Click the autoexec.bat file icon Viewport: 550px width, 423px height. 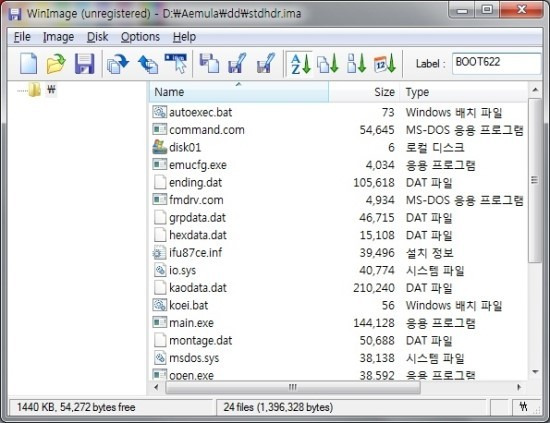pos(160,112)
